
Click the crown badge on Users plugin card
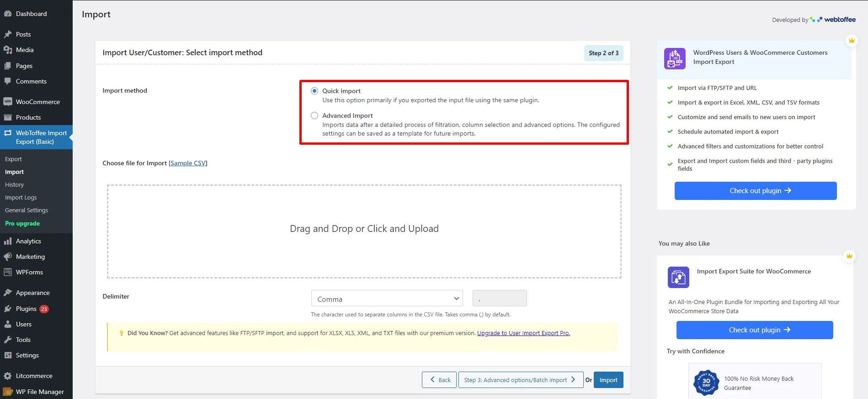coord(852,40)
